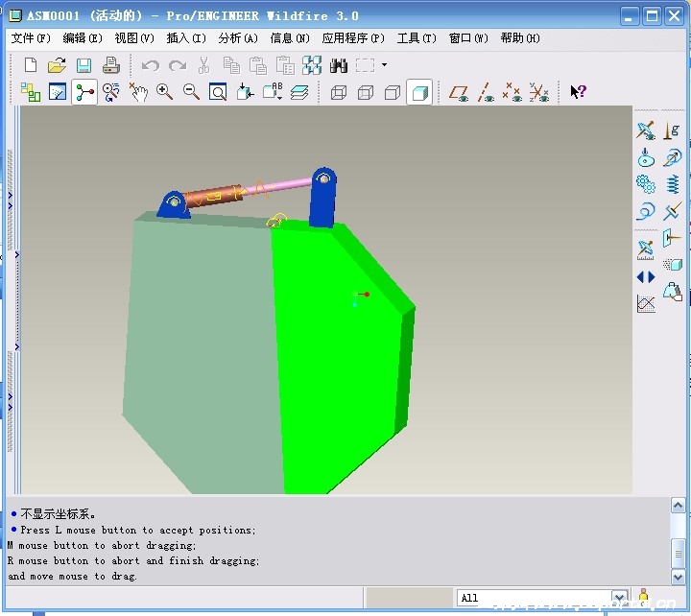The height and width of the screenshot is (616, 691).
Task: Click the mechanism analysis icon
Action: click(646, 249)
